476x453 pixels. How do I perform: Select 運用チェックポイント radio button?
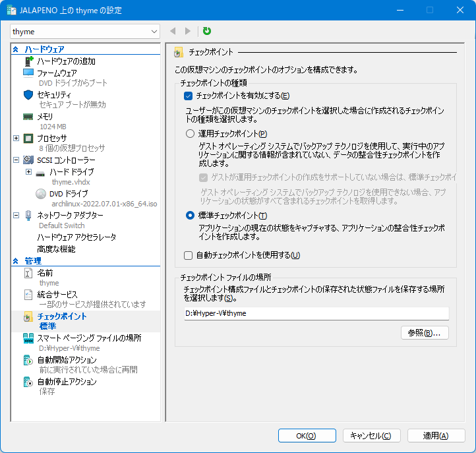(190, 134)
